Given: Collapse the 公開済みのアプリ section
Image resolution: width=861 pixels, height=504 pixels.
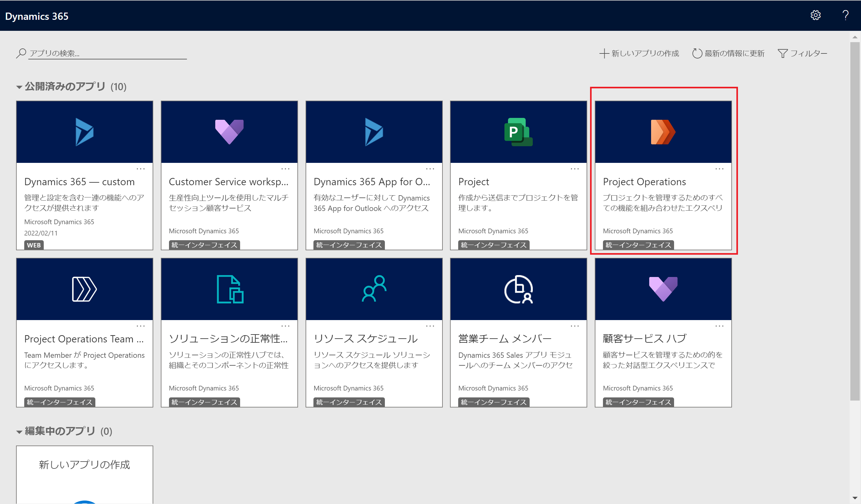Looking at the screenshot, I should pos(20,87).
